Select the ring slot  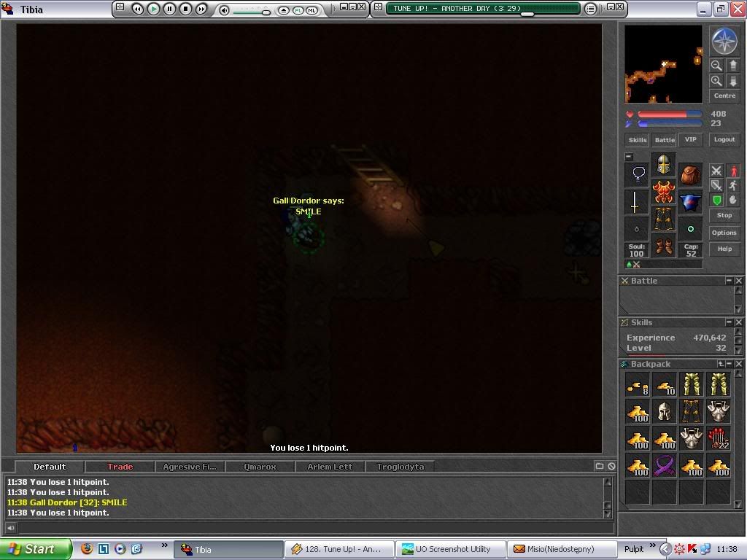638,229
